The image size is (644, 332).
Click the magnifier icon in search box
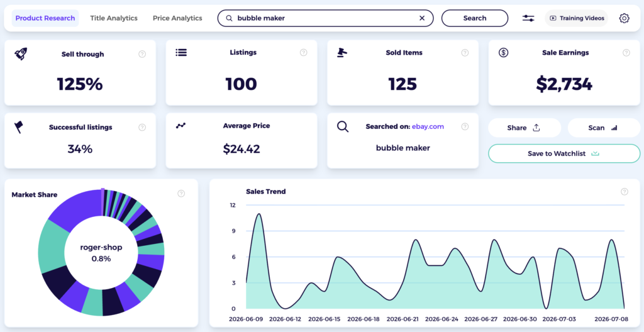point(229,18)
